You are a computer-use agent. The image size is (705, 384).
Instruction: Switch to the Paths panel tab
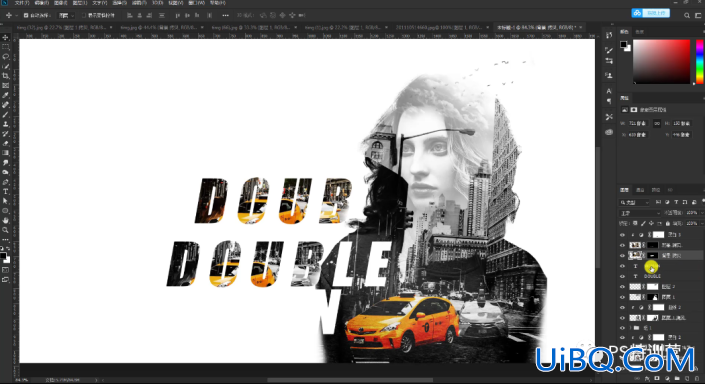[656, 190]
